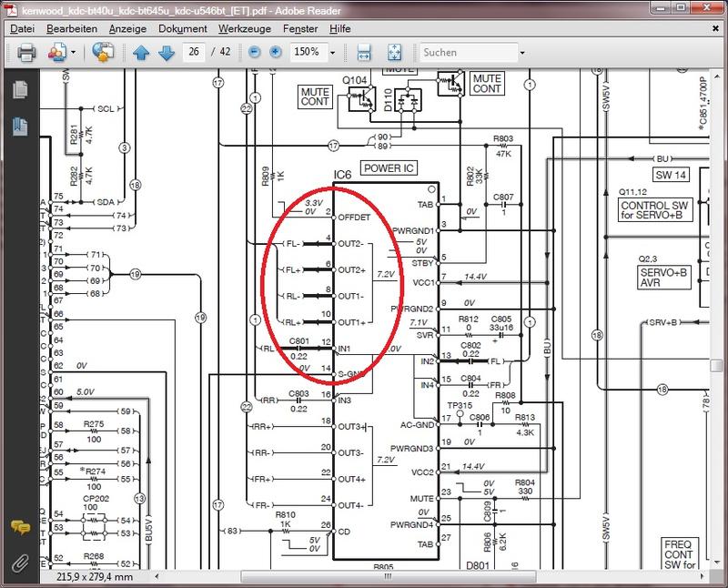
Task: Open the collaborate globe icon
Action: pos(103,53)
